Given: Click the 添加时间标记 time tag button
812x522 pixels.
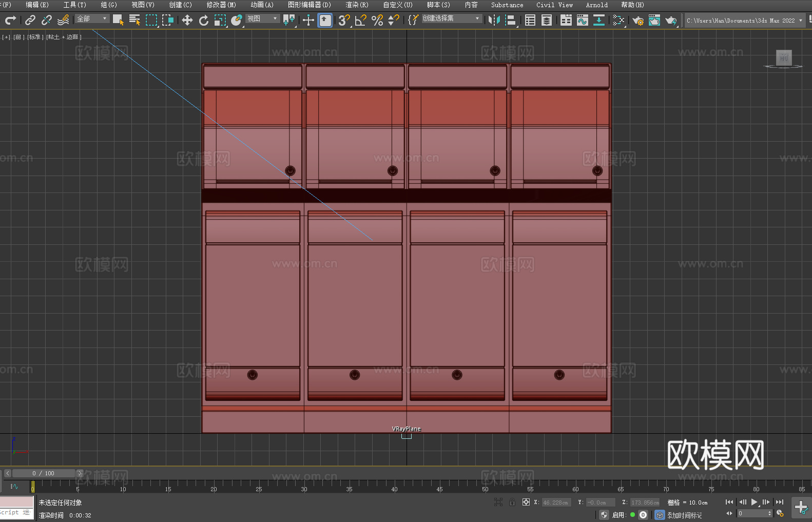Looking at the screenshot, I should [x=684, y=515].
